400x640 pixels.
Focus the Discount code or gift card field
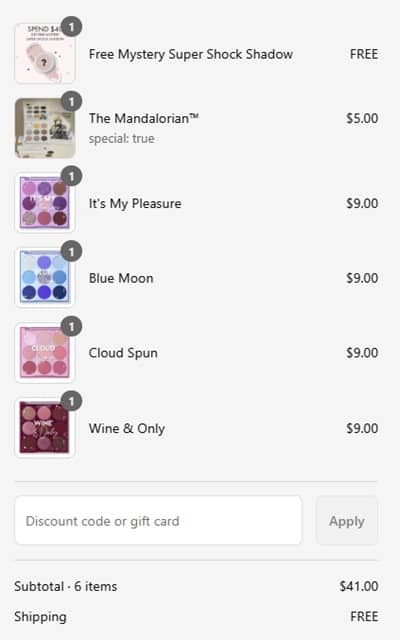tap(158, 520)
